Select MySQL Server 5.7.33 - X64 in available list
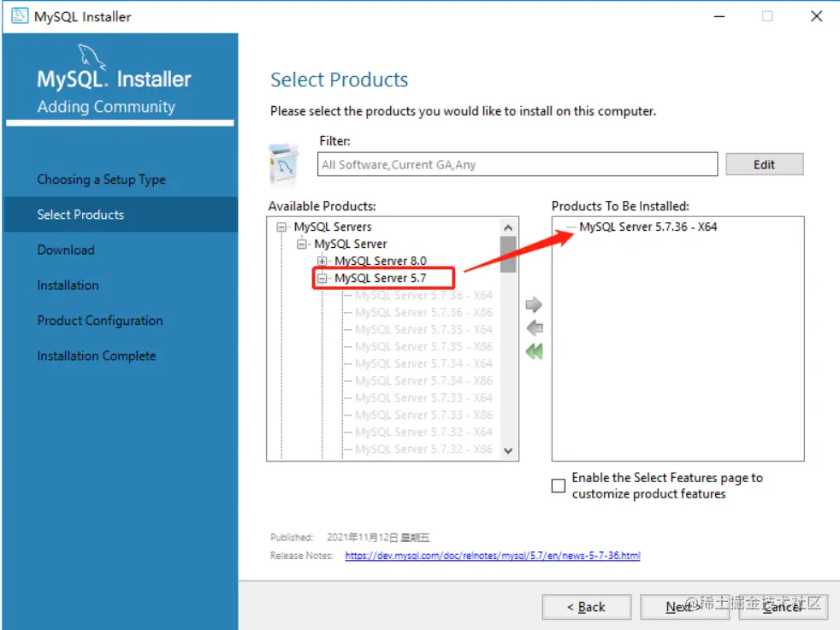The height and width of the screenshot is (630, 840). click(x=423, y=398)
